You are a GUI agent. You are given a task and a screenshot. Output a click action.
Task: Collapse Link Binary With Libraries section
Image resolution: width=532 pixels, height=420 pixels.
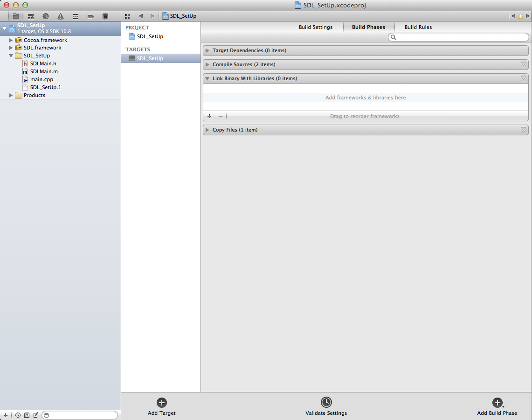point(207,78)
